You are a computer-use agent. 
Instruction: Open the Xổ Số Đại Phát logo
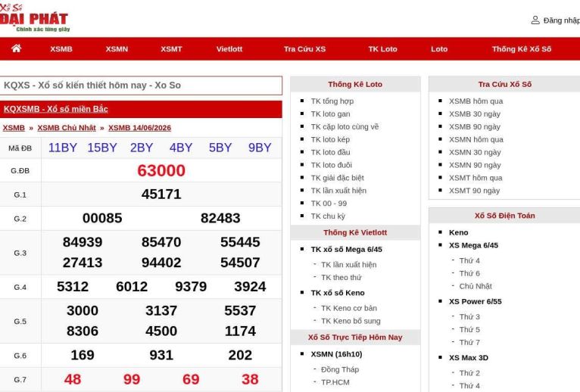34,18
